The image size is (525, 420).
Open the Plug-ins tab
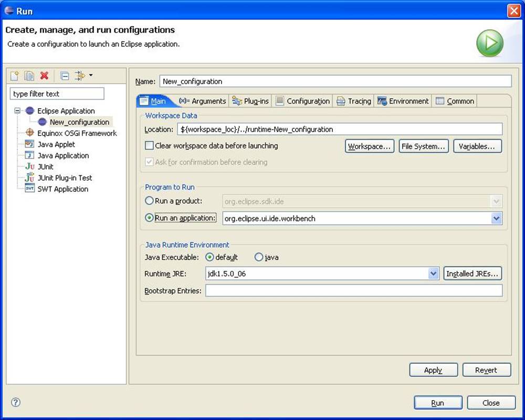[x=250, y=101]
